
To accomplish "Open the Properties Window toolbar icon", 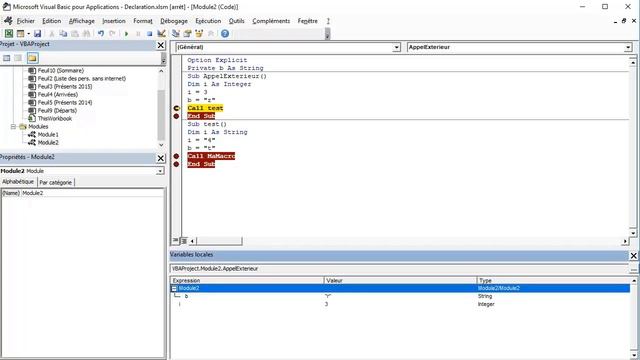I will point(187,33).
